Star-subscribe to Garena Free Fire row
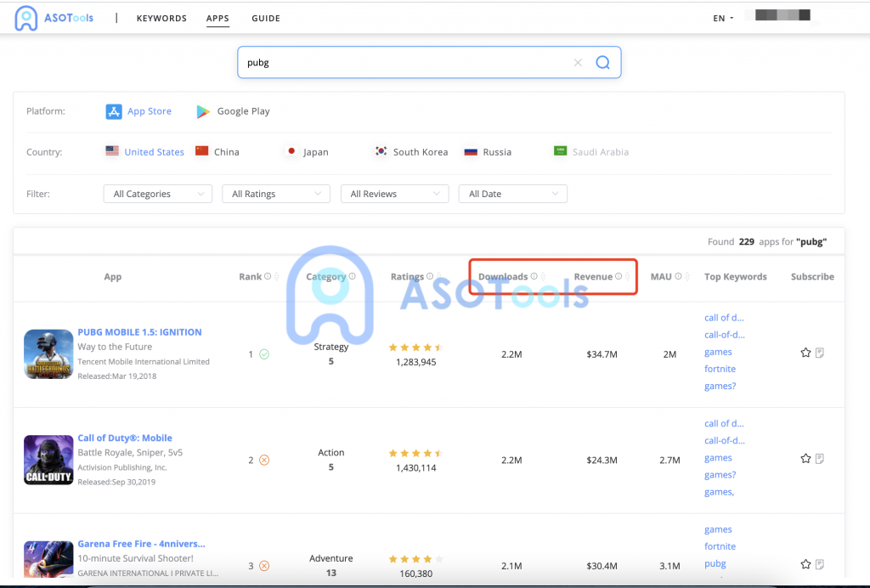Screen dimensions: 870x588 point(805,564)
